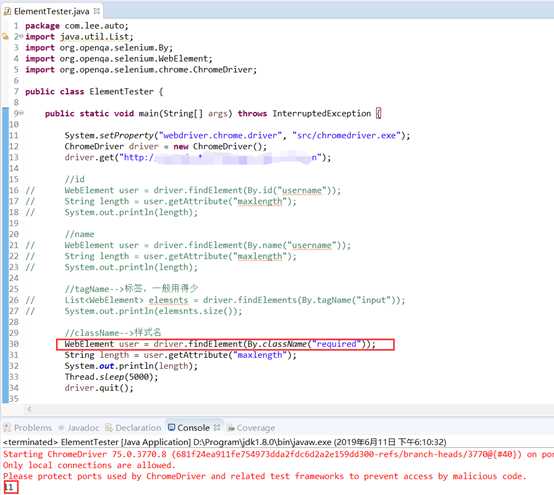The image size is (554, 495).
Task: Click getAttribute("maxlength") on line 31
Action: [232, 355]
